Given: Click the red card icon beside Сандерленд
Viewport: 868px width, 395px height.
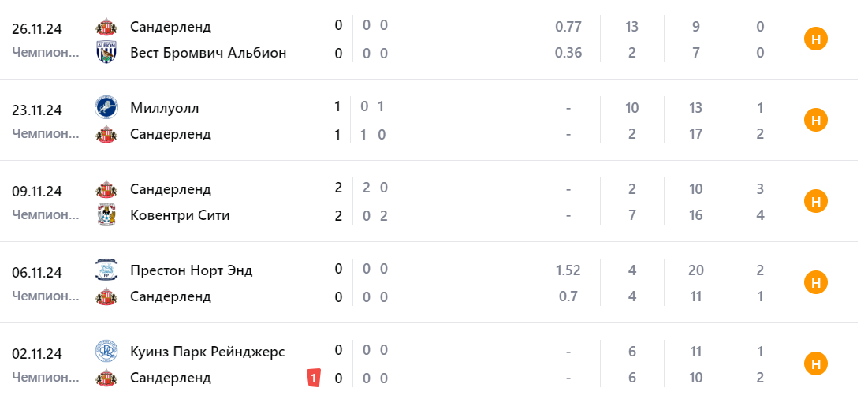Looking at the screenshot, I should [314, 378].
